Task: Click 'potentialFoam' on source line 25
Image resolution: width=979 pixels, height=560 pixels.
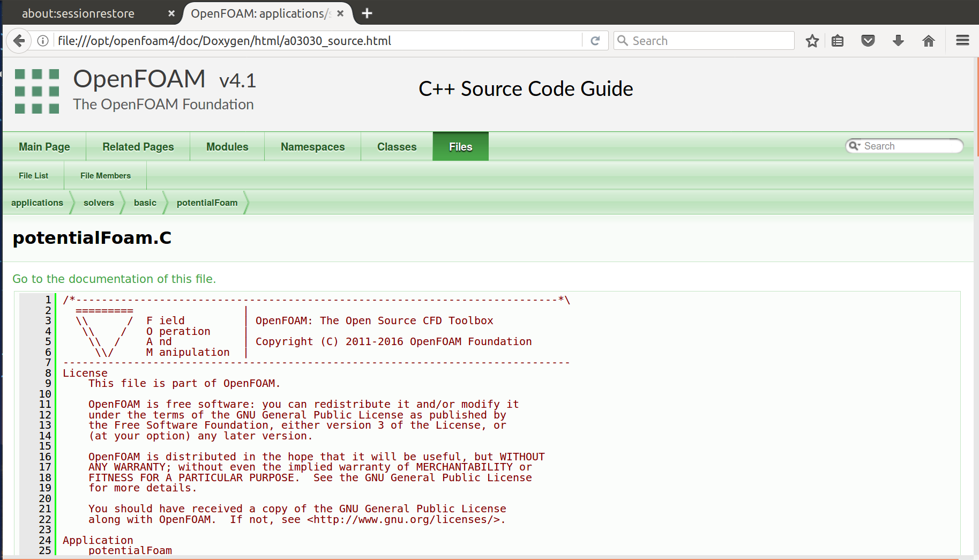Action: (x=130, y=551)
